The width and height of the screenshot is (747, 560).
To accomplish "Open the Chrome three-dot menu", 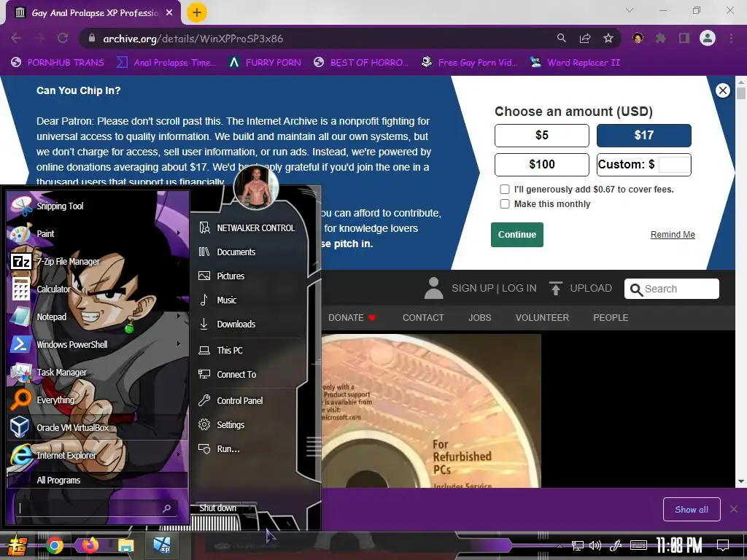I will coord(731,38).
